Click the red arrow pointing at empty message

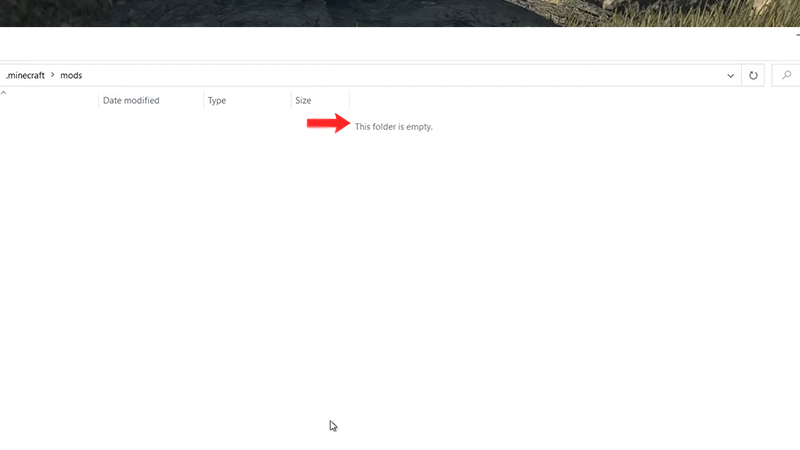point(327,123)
